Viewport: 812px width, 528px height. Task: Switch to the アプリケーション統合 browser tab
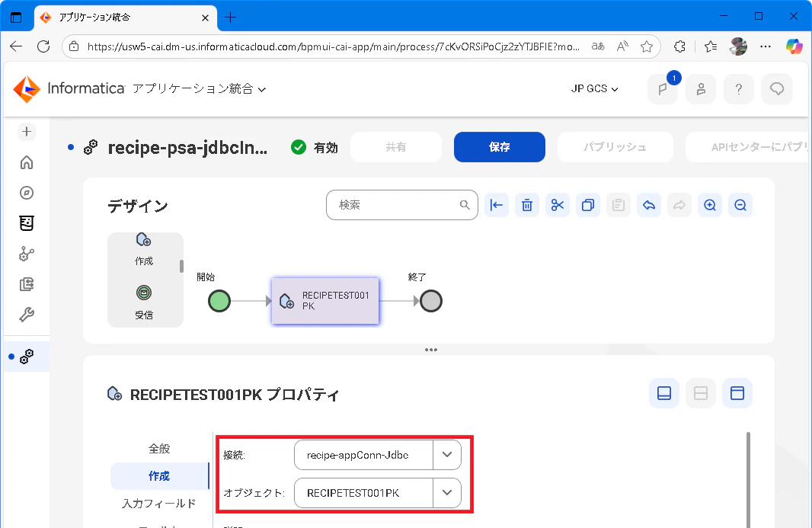coord(124,18)
